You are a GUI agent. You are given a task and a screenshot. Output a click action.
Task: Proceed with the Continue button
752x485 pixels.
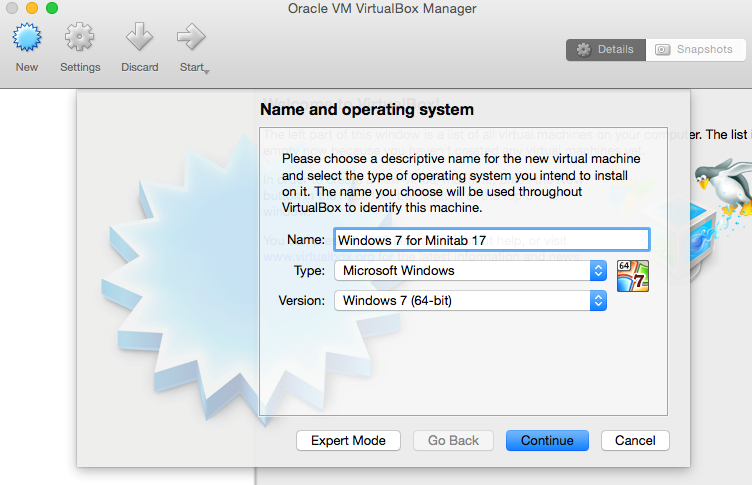(547, 440)
